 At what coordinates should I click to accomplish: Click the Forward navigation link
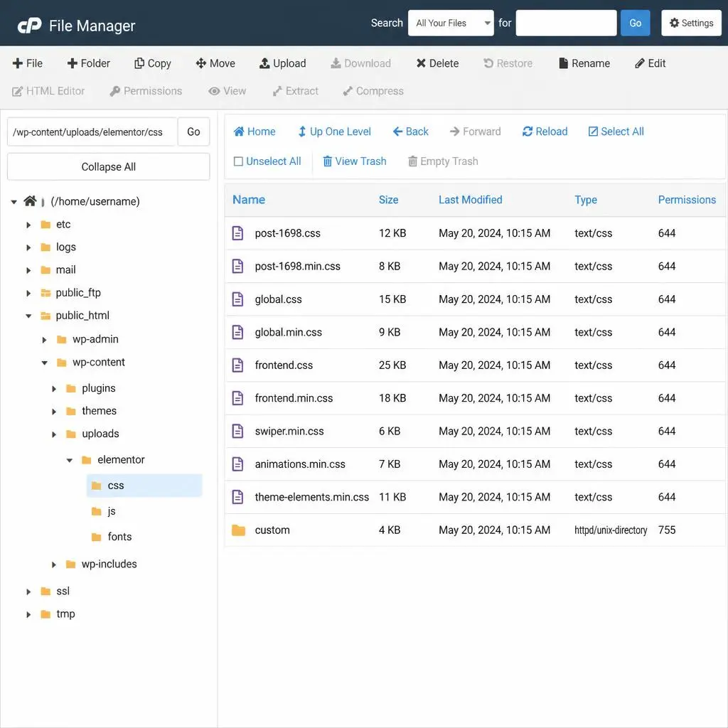pos(476,132)
